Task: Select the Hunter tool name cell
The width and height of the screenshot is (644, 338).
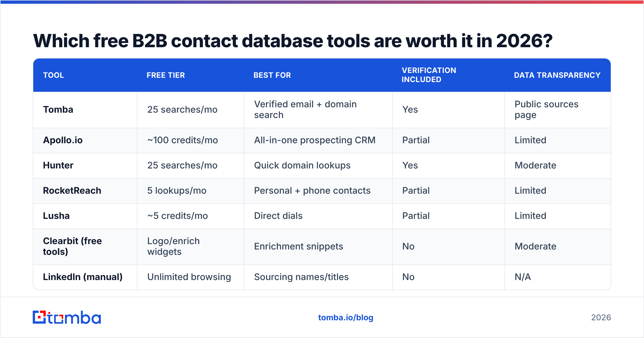Action: [x=85, y=166]
